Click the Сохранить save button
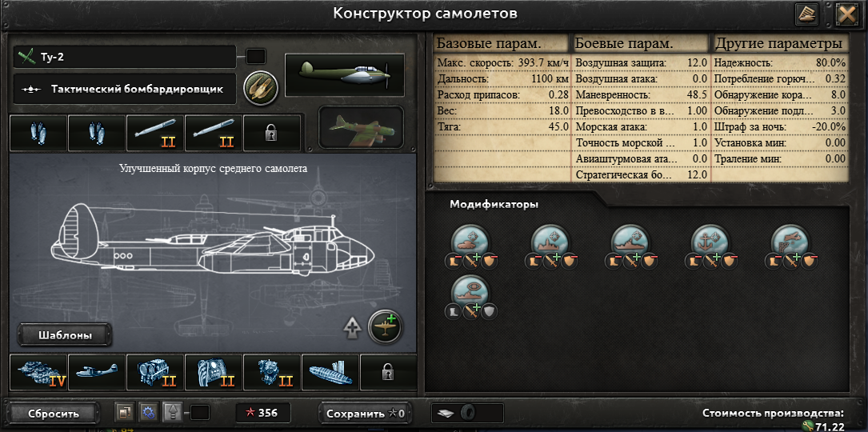 (x=366, y=413)
